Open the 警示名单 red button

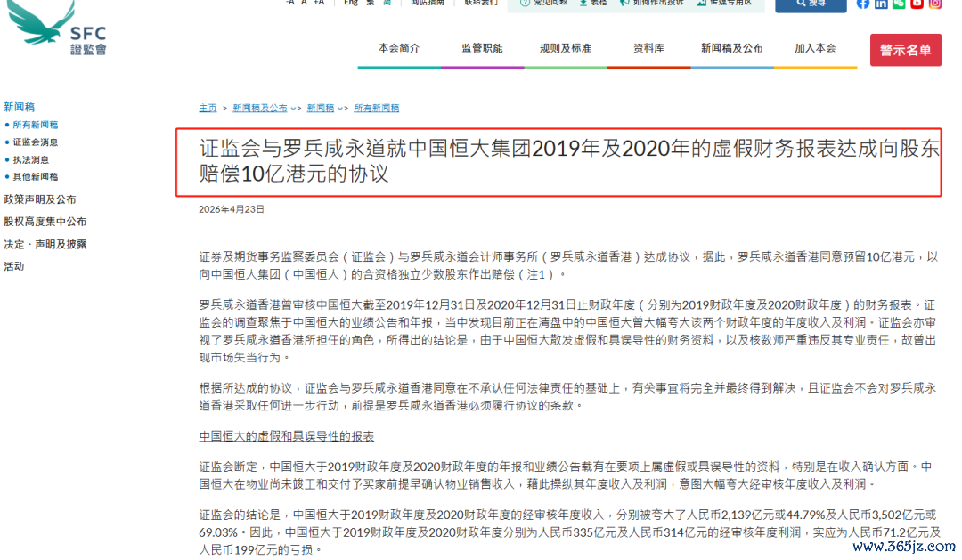[x=906, y=50]
